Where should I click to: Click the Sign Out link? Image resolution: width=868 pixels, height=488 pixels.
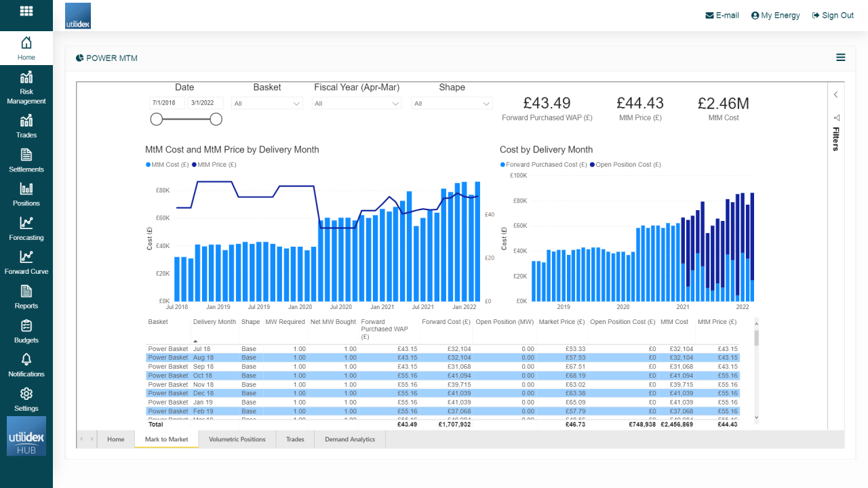[x=833, y=16]
